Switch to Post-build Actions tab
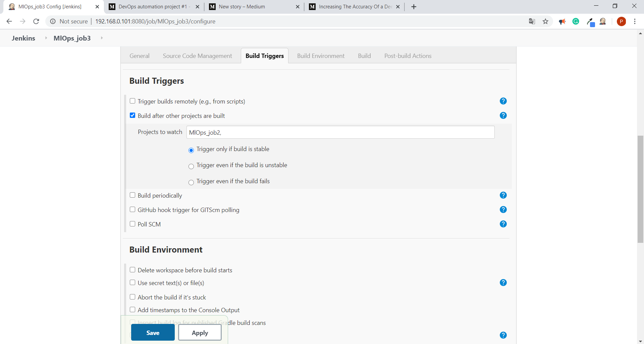Image resolution: width=644 pixels, height=344 pixels. coord(408,56)
